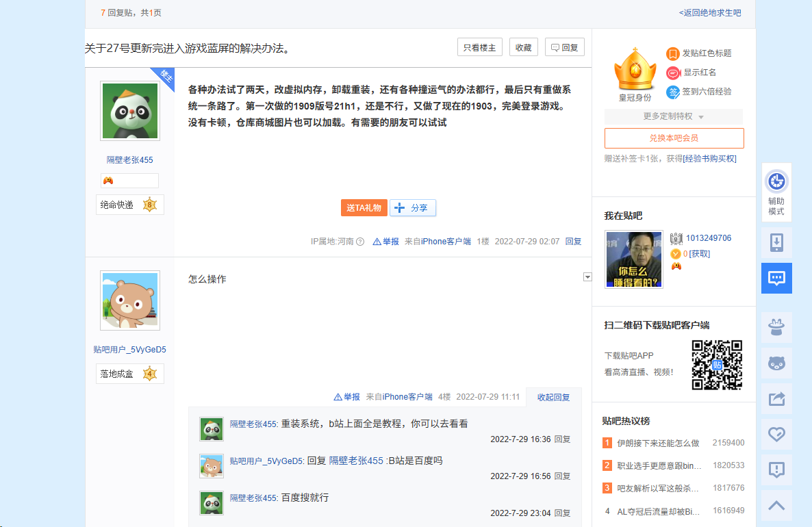Click the phone download icon in sidebar

tap(776, 243)
